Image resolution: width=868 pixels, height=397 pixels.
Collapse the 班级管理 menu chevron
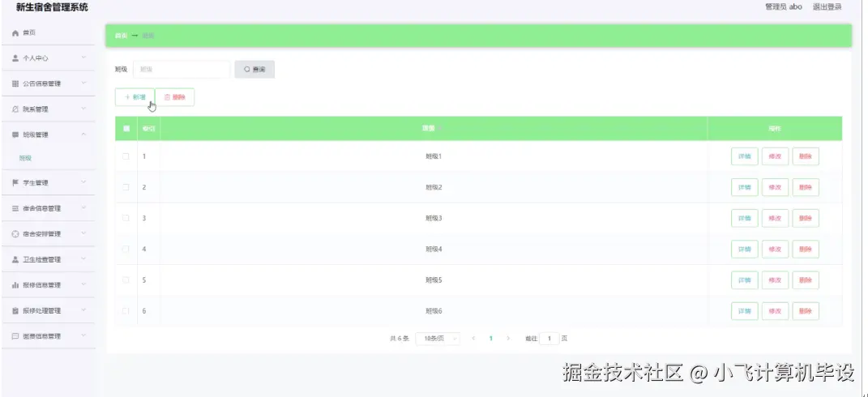click(83, 134)
